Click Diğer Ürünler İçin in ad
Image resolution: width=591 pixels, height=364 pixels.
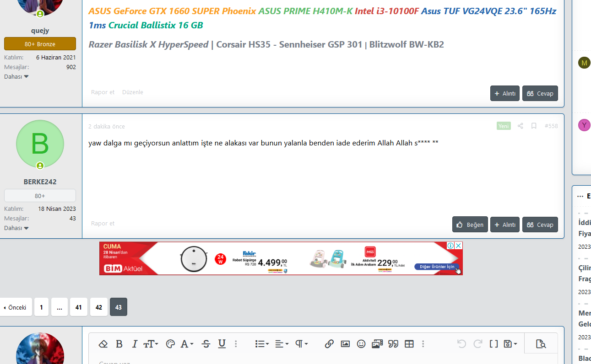[x=437, y=267]
